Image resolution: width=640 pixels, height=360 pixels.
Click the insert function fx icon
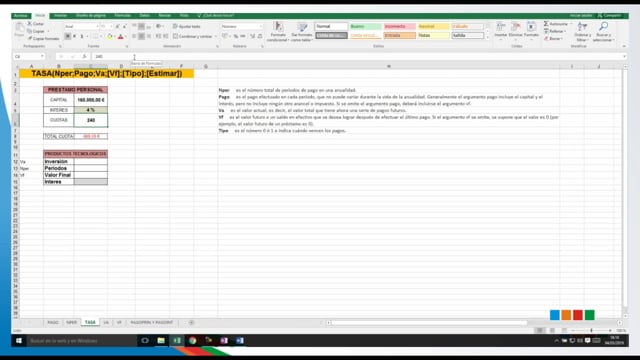tap(84, 56)
